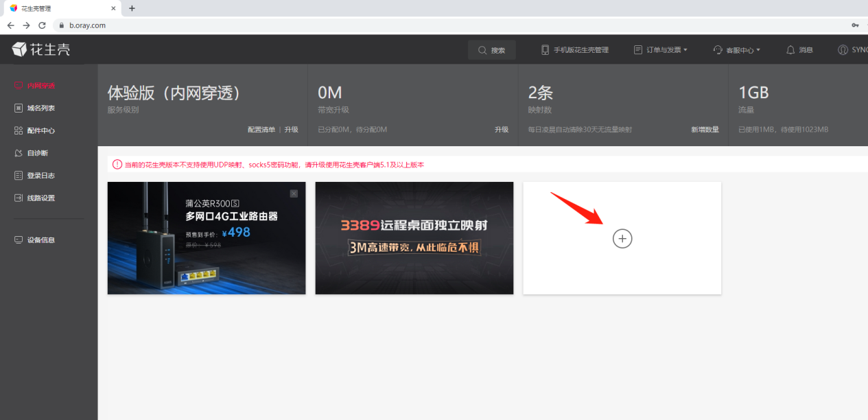Screen dimensions: 868x420
Task: Click the UDP映射 version warning text
Action: point(274,165)
